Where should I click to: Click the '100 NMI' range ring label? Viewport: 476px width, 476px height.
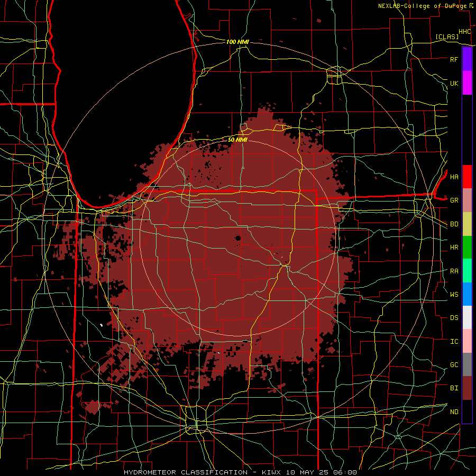(x=237, y=42)
